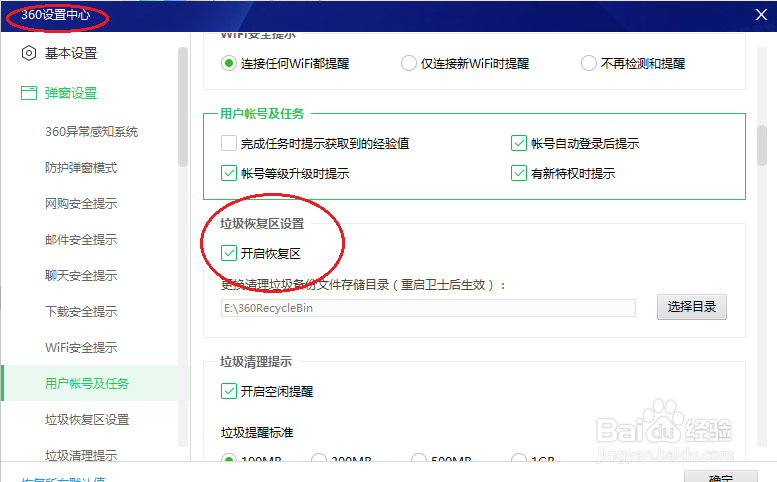Toggle 帐号自动登录后提示 checkbox

[x=519, y=143]
